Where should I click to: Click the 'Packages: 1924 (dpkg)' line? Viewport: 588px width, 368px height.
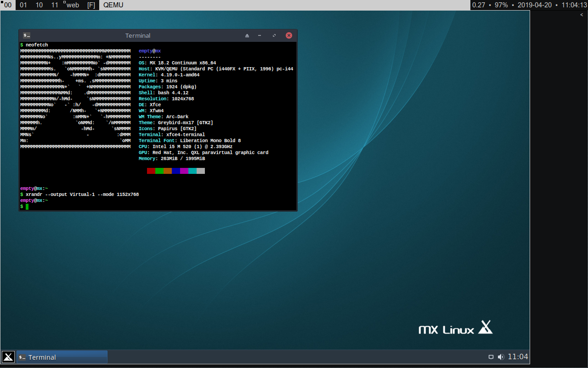(x=168, y=87)
